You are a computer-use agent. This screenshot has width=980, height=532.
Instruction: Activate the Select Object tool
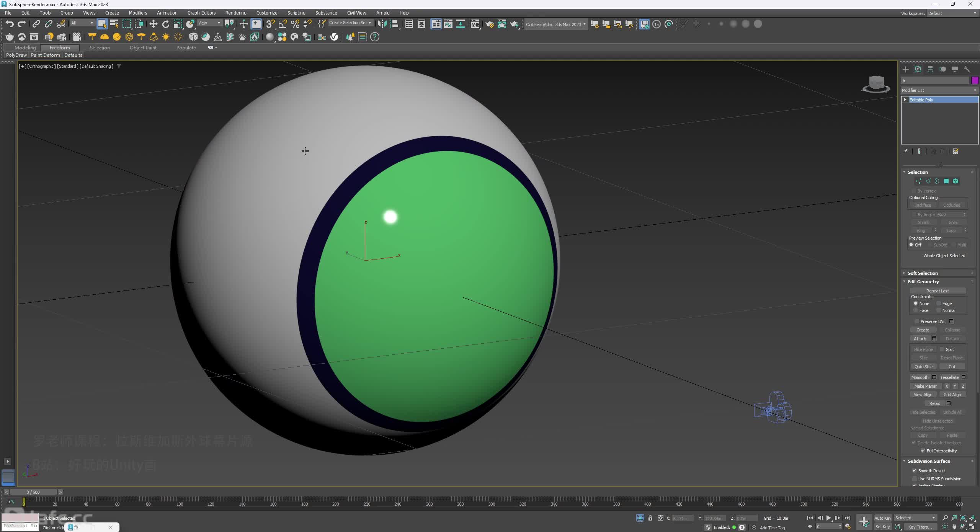tap(102, 24)
